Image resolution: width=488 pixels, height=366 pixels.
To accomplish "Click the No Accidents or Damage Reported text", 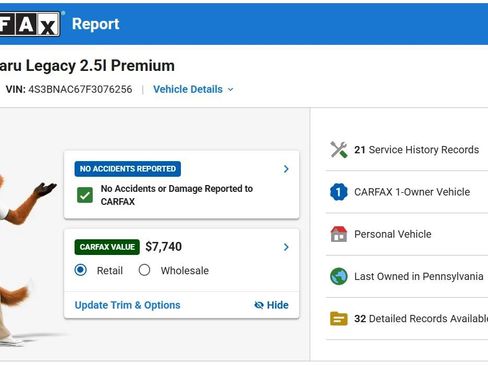I will [177, 195].
